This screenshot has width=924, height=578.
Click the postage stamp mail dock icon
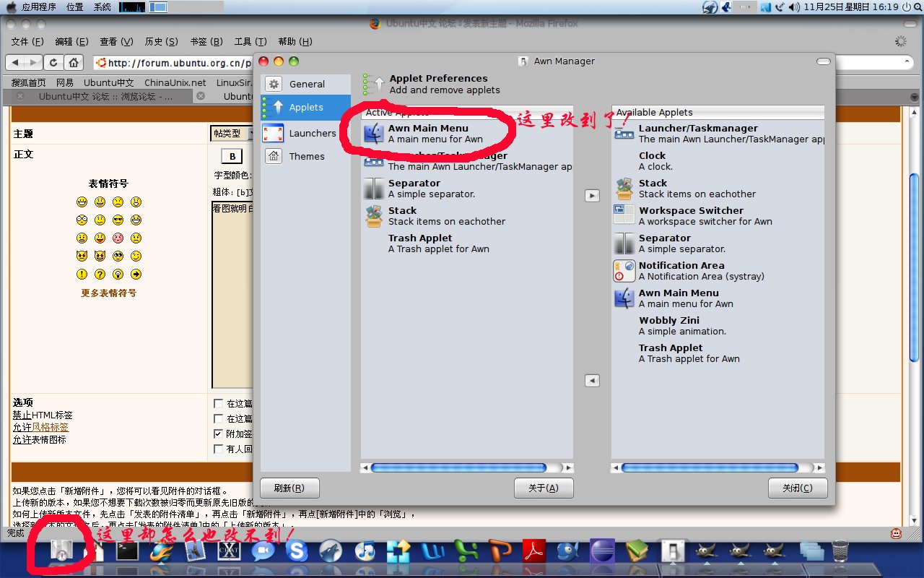point(195,551)
